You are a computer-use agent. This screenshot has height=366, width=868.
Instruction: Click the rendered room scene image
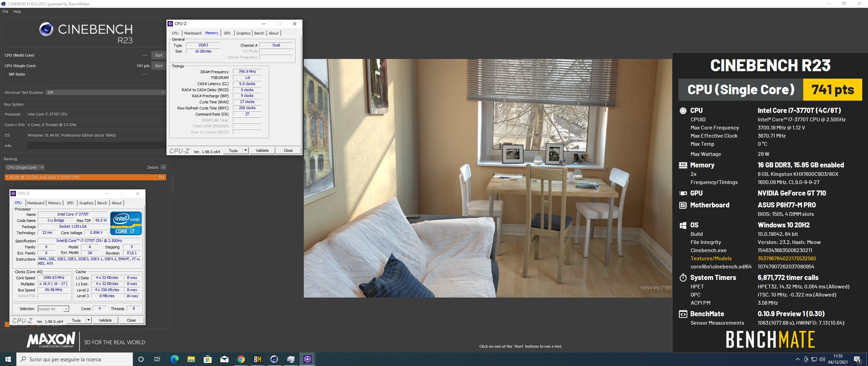click(488, 178)
